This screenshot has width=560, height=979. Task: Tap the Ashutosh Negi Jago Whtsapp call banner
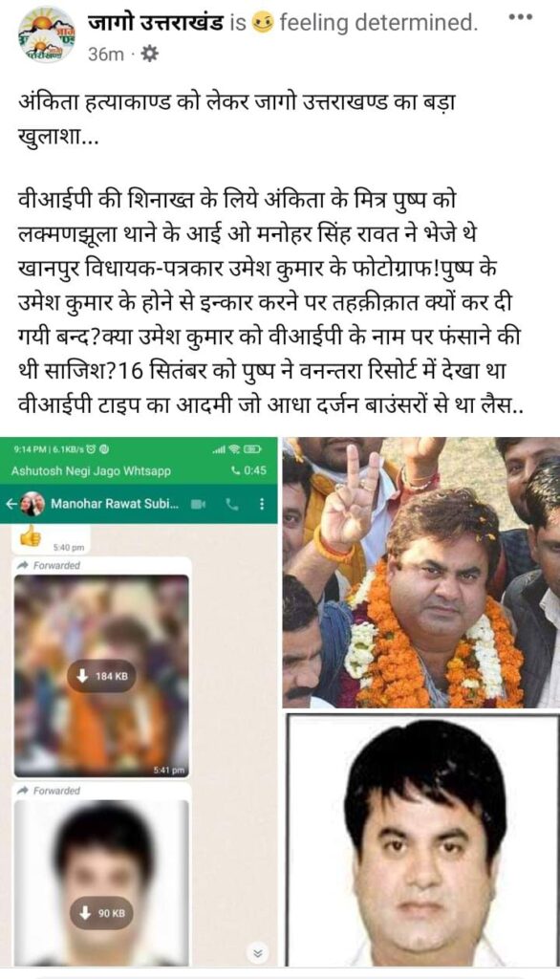coord(139,470)
